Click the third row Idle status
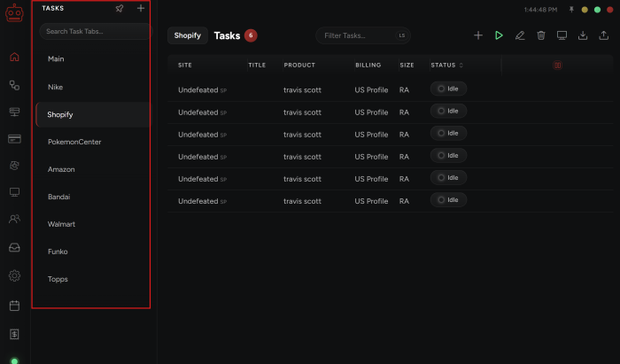 pyautogui.click(x=448, y=133)
